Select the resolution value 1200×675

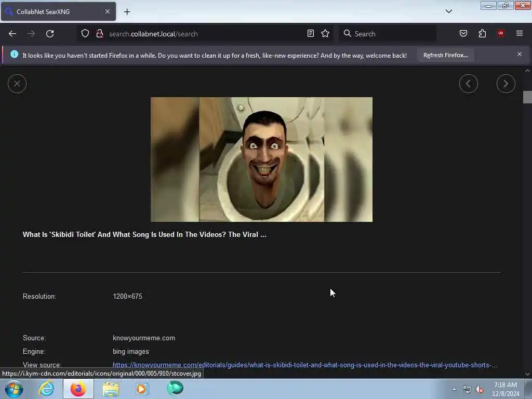click(x=128, y=296)
